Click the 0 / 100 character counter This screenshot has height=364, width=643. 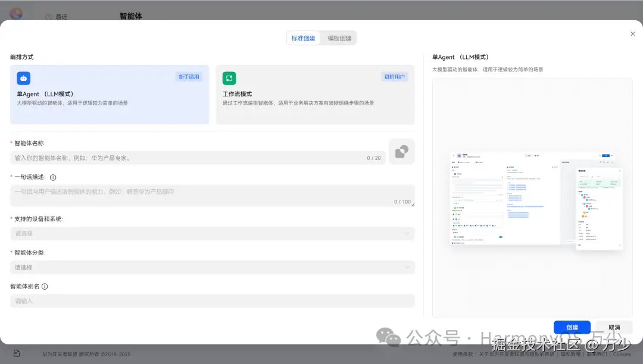[x=402, y=202]
